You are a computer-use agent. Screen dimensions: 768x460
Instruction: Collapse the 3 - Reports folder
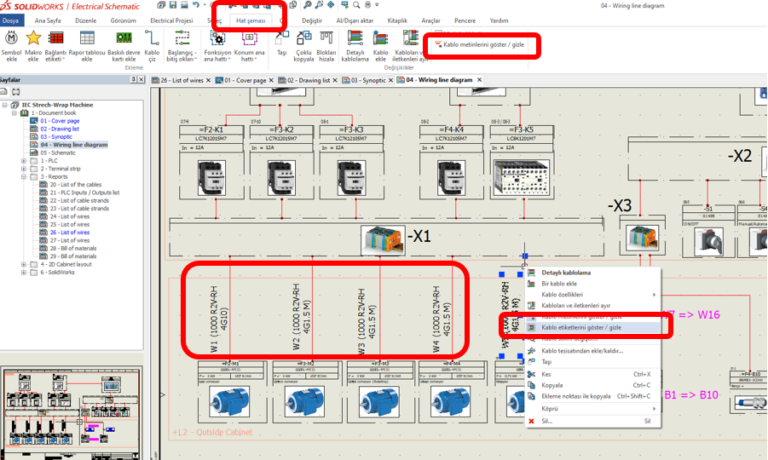click(x=24, y=177)
